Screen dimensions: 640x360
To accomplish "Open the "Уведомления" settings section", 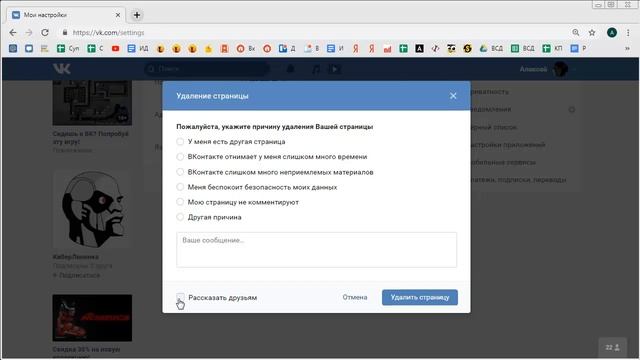I will click(x=490, y=109).
